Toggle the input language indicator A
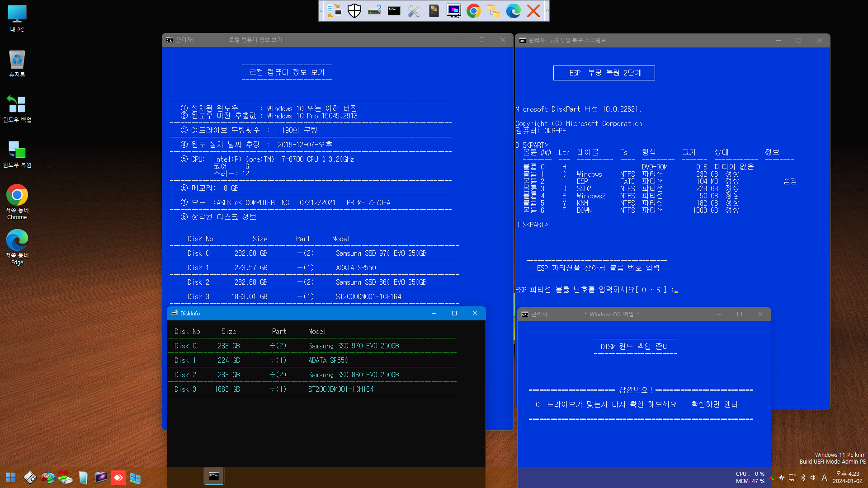Viewport: 868px width, 488px height. click(824, 478)
